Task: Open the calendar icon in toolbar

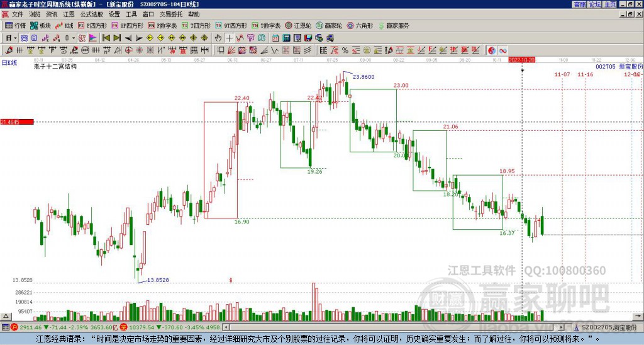Action: coord(275,38)
